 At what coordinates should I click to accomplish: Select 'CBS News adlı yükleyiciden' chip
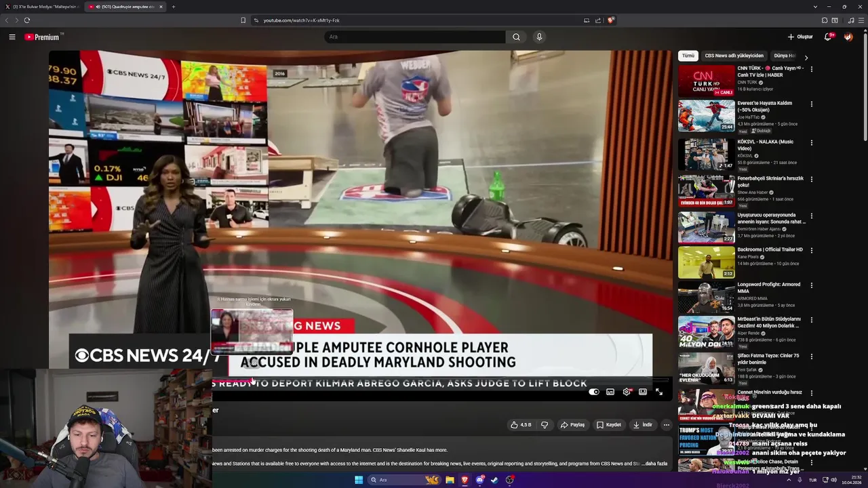734,56
